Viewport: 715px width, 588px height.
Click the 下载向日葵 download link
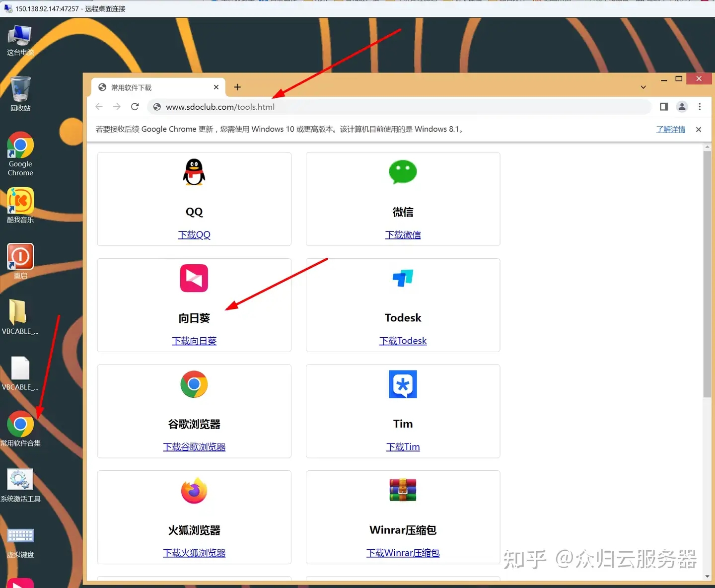pos(194,341)
